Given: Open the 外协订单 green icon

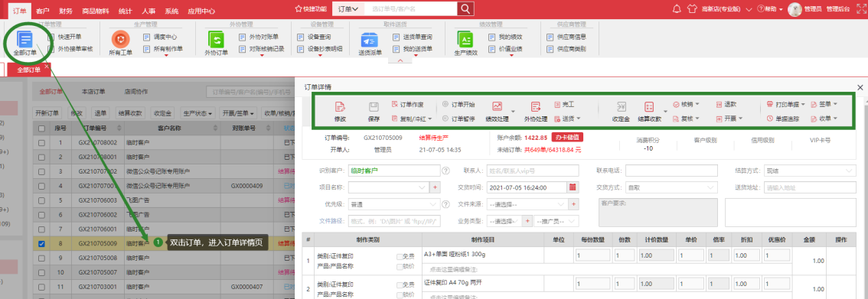Looking at the screenshot, I should [216, 39].
